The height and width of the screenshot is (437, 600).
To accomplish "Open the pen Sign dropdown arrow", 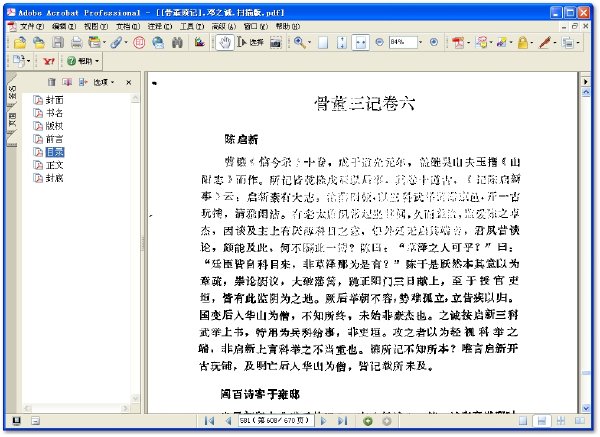I will click(x=555, y=42).
